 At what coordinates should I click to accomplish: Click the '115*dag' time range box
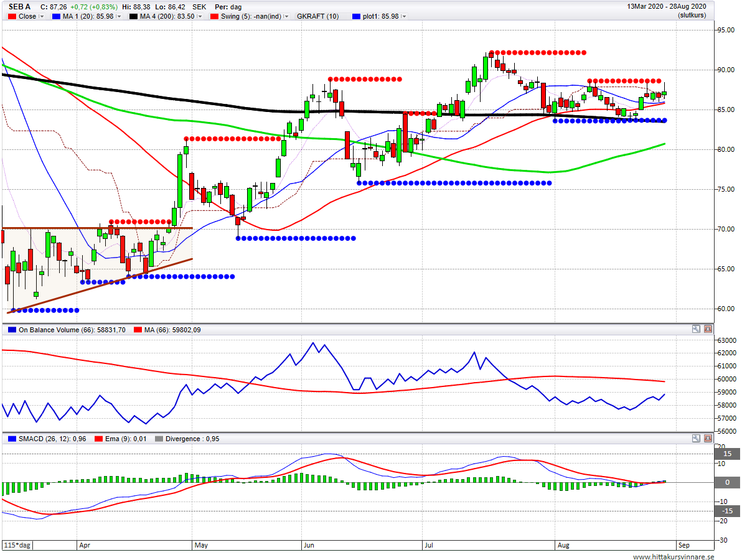click(17, 545)
